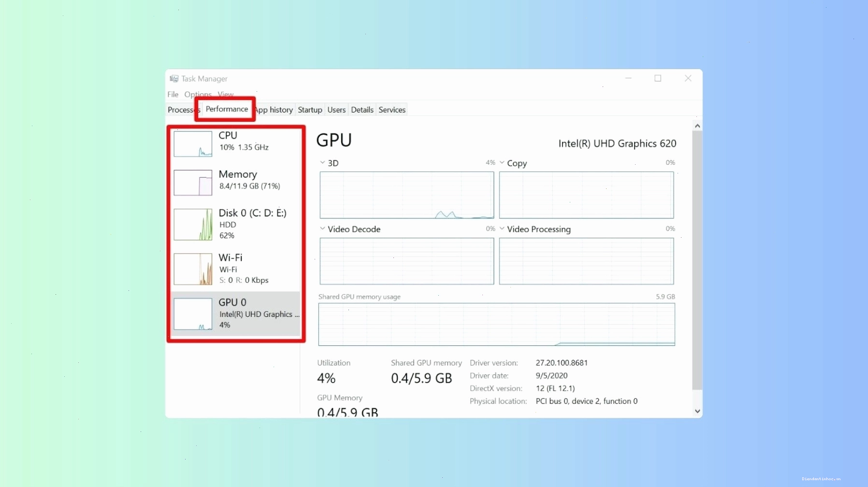Viewport: 868px width, 487px height.
Task: Click the Video Decode graph
Action: (x=407, y=261)
